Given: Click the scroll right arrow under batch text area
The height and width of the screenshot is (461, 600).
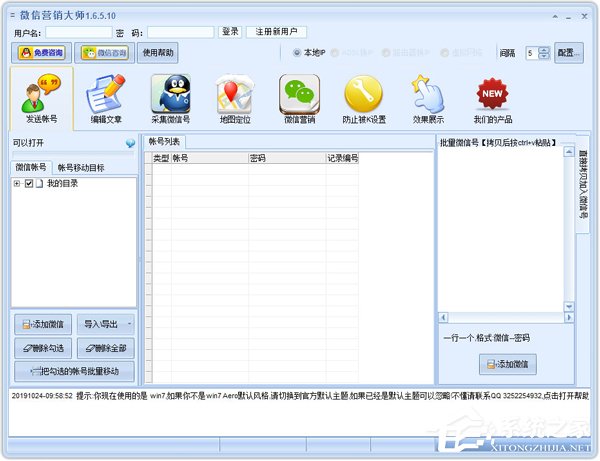Looking at the screenshot, I should (569, 317).
